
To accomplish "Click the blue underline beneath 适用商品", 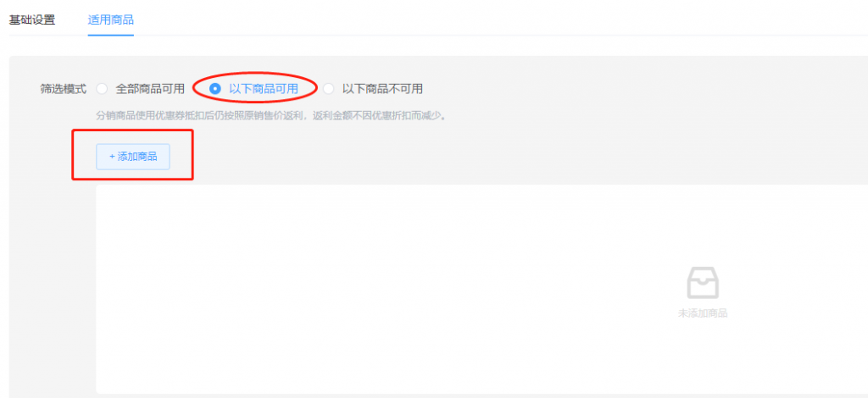I will 111,36.
